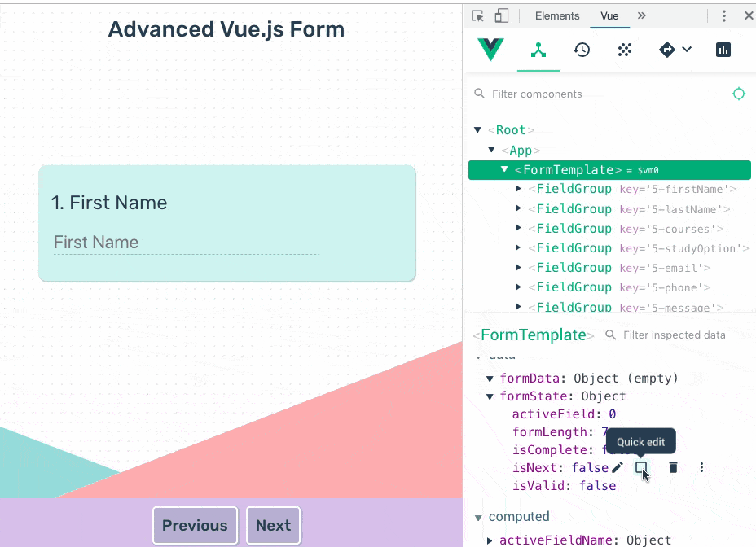
Task: Expand FieldGroup 5-lastName node
Action: coord(518,208)
